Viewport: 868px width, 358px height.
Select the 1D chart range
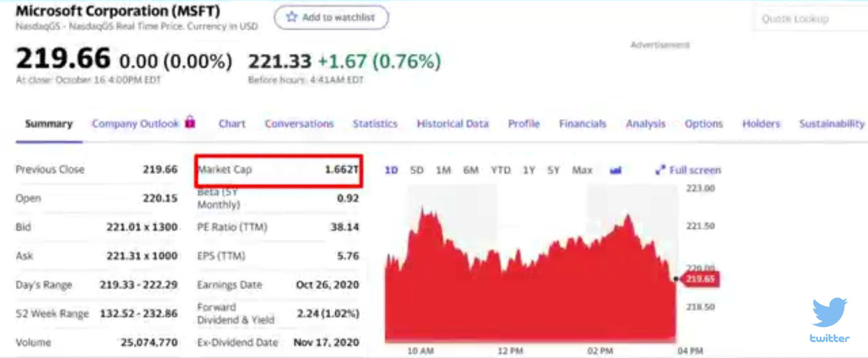(x=391, y=170)
